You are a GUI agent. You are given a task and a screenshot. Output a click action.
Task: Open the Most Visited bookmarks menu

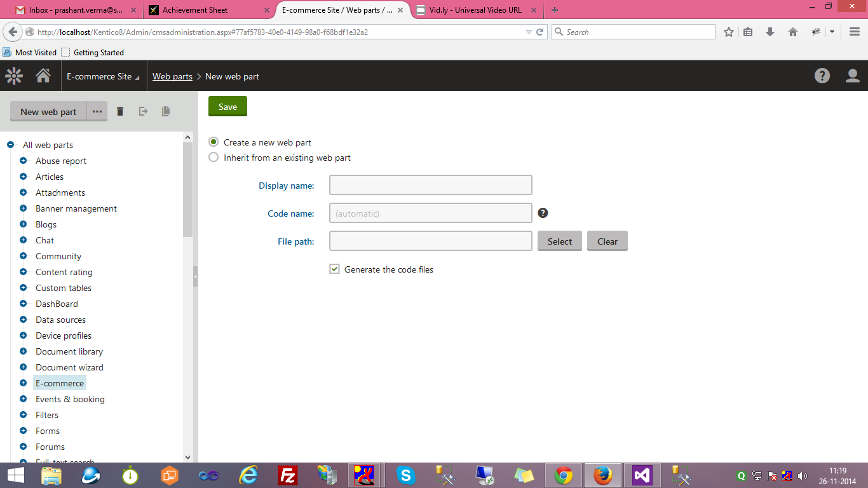tap(30, 53)
